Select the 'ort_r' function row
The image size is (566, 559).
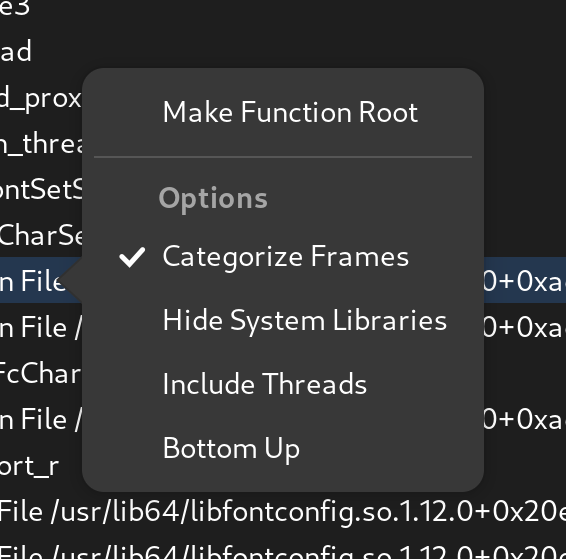pyautogui.click(x=40, y=466)
